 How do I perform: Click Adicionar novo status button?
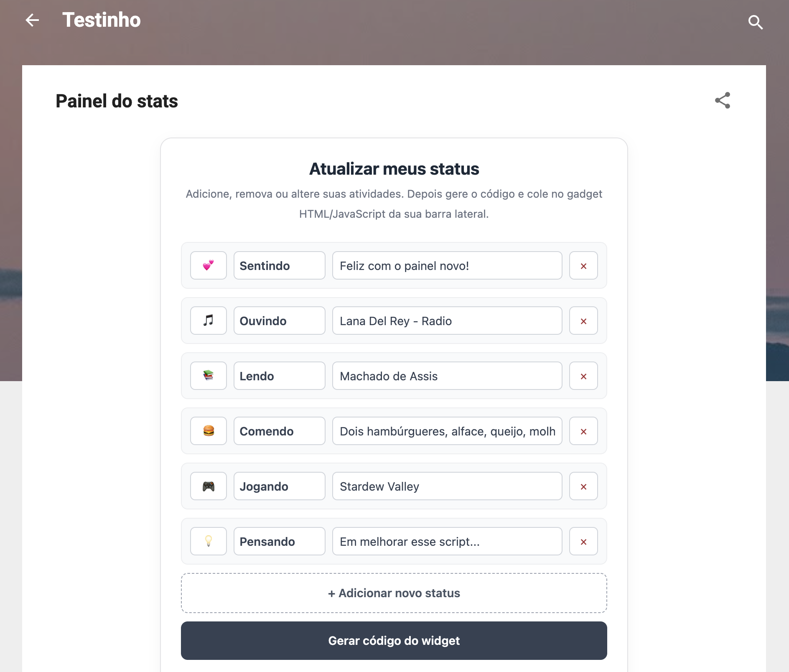click(394, 593)
